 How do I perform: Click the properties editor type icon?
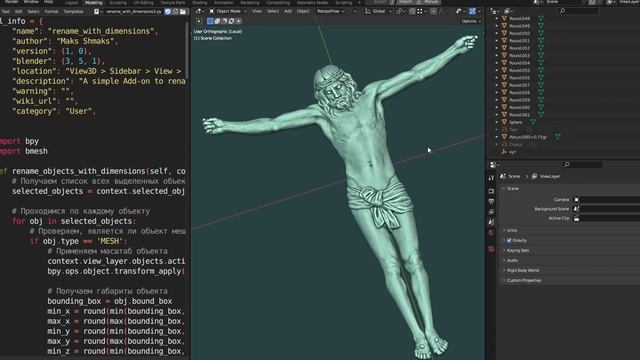[493, 164]
